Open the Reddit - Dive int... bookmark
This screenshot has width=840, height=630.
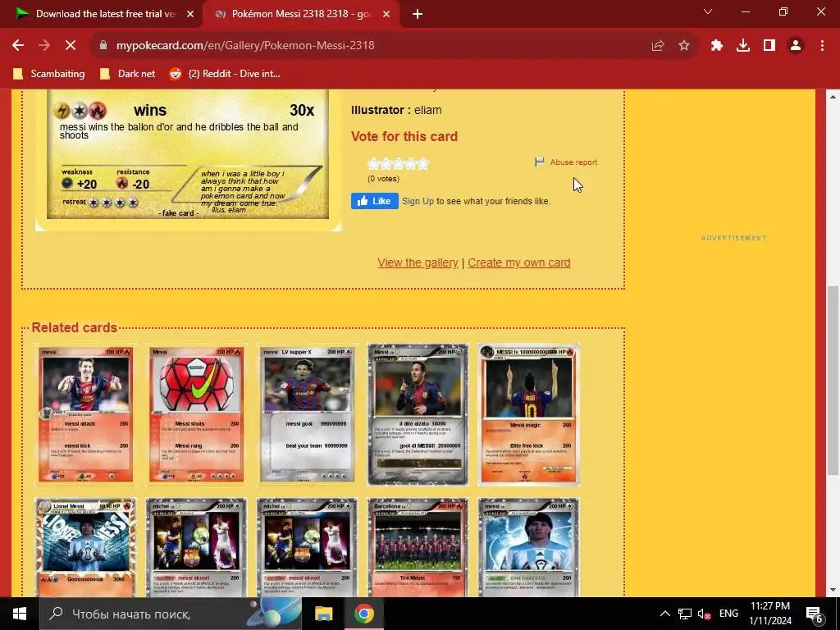(226, 74)
